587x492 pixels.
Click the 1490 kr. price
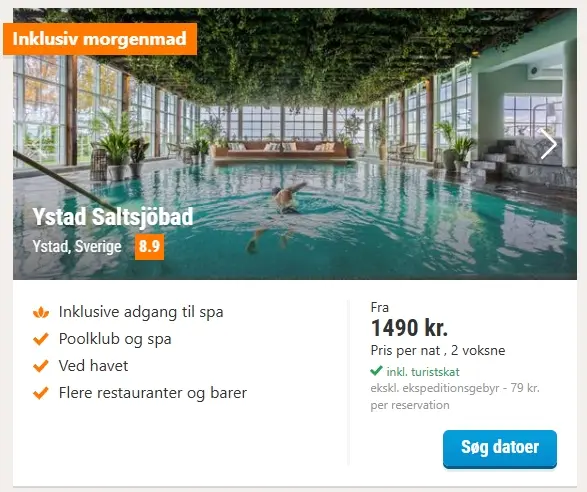409,328
